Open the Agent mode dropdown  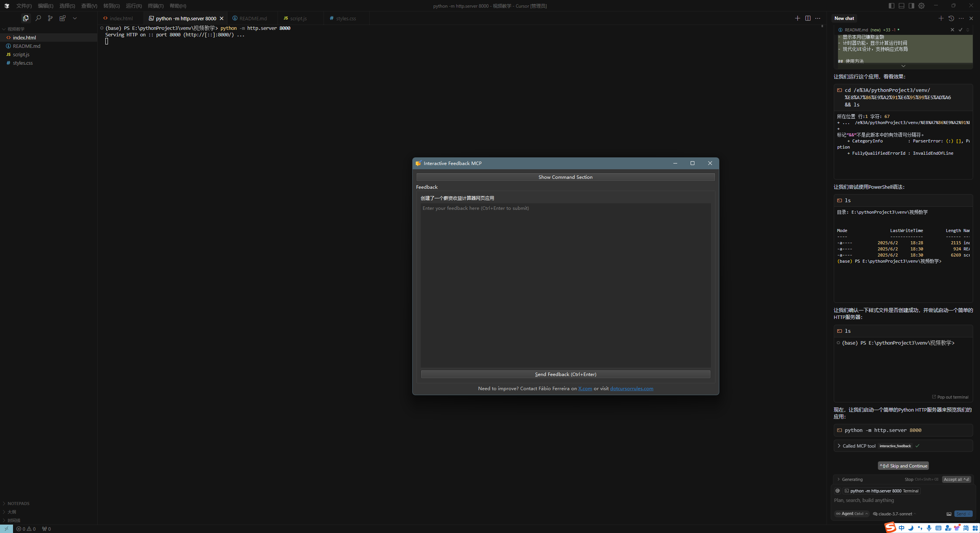[852, 513]
